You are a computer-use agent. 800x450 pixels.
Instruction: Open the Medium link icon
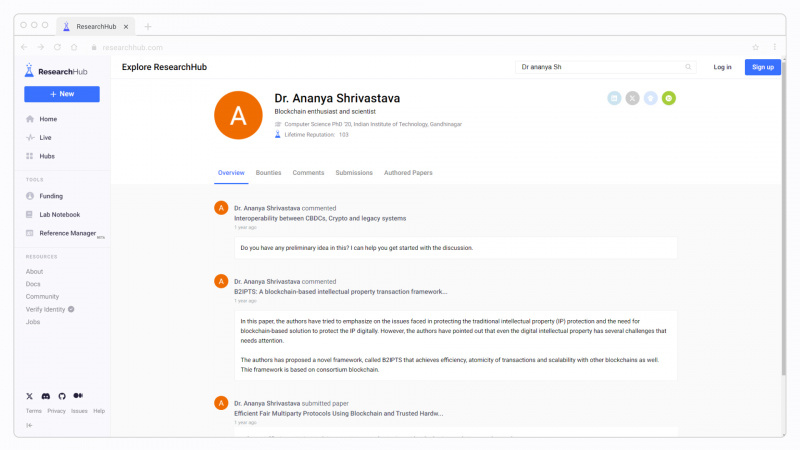click(x=78, y=395)
